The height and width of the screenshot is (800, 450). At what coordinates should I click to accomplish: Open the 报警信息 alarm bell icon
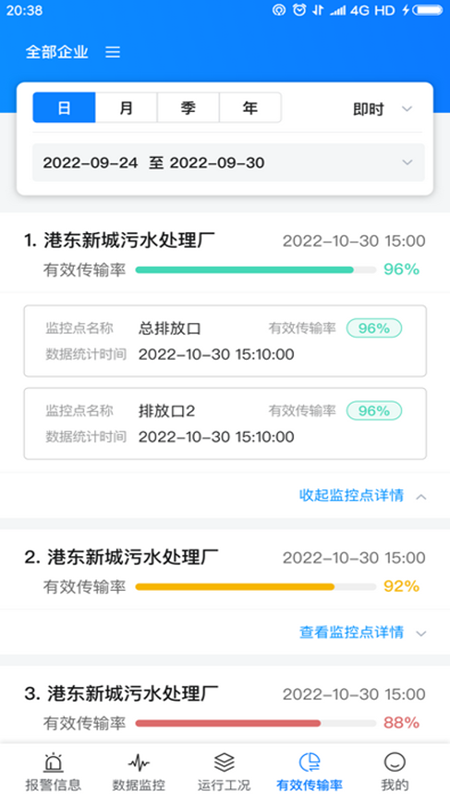(53, 763)
